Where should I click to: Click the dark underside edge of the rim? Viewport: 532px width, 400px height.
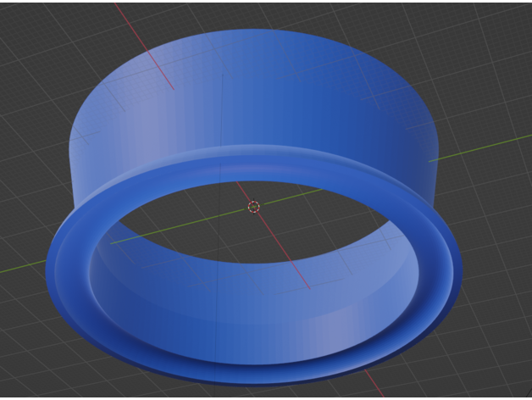(254, 381)
